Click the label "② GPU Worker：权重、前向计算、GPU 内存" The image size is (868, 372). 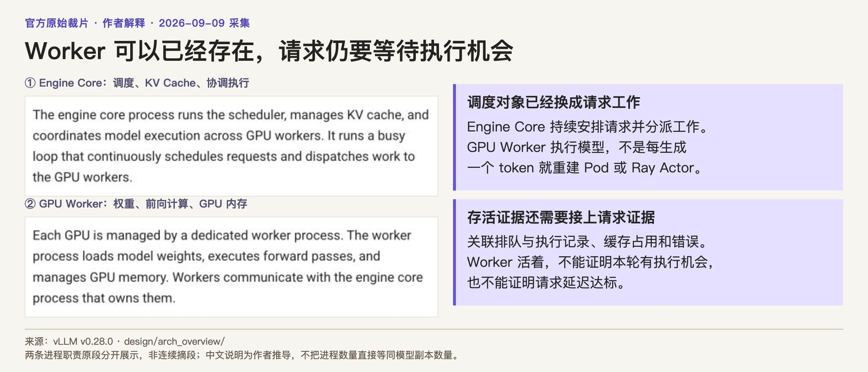click(x=136, y=204)
